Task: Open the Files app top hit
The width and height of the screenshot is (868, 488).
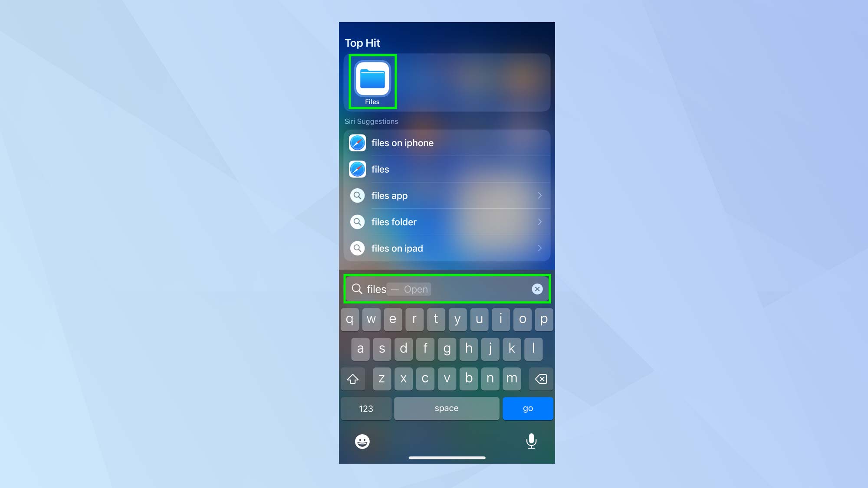Action: pyautogui.click(x=372, y=80)
